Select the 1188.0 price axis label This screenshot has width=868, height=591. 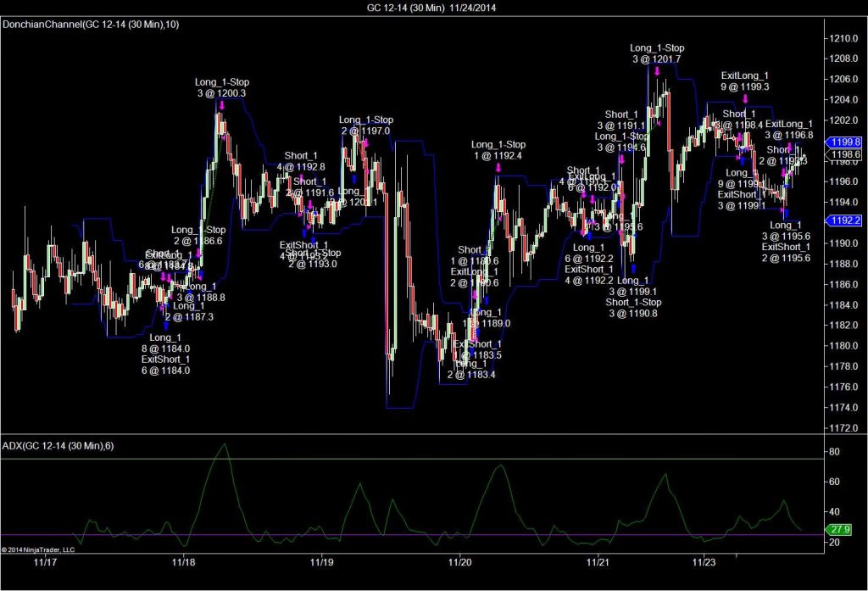(x=843, y=264)
